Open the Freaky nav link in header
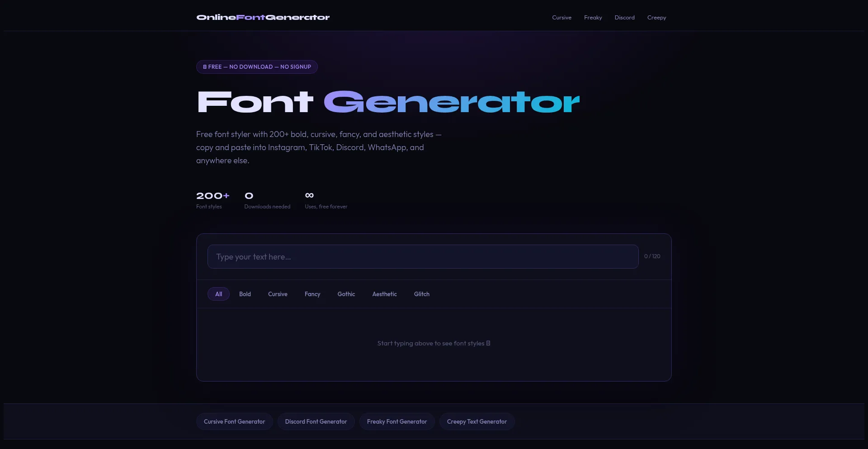This screenshot has width=868, height=449. pos(593,18)
